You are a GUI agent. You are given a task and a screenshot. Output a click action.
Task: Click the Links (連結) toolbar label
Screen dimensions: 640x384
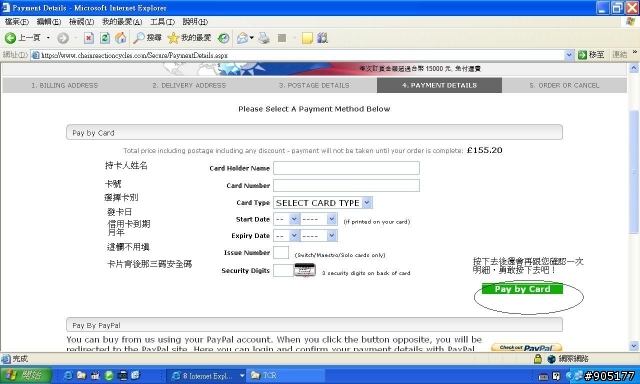(619, 55)
